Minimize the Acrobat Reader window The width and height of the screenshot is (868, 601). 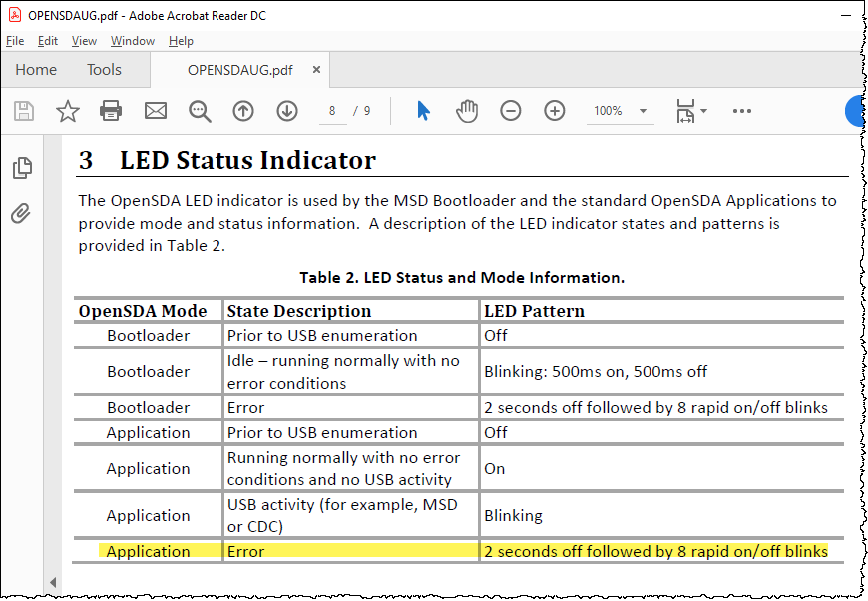click(845, 16)
